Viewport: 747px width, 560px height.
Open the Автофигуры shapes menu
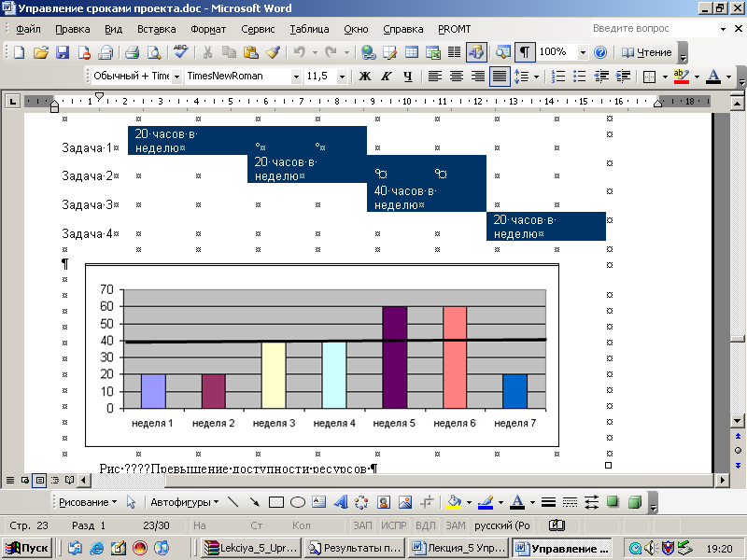184,502
